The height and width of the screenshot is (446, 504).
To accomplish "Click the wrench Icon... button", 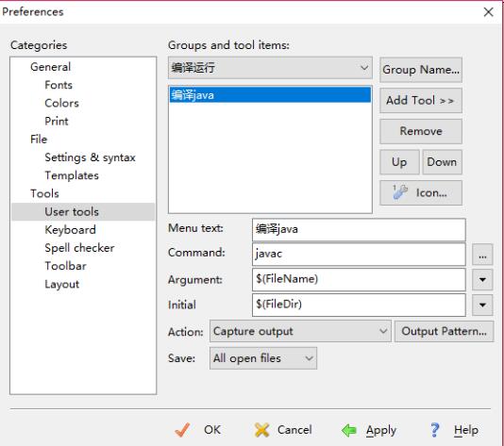I will click(421, 192).
